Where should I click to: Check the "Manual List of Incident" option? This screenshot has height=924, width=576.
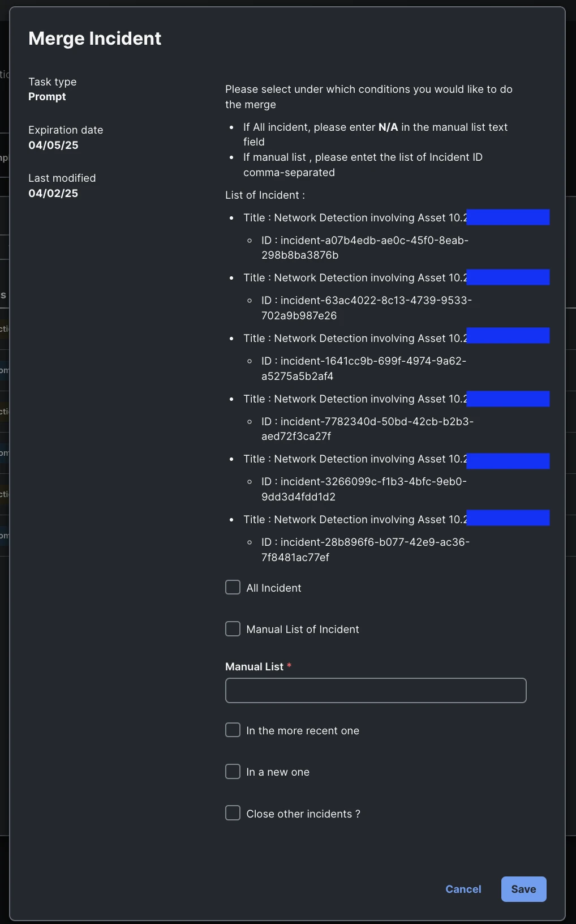tap(233, 628)
